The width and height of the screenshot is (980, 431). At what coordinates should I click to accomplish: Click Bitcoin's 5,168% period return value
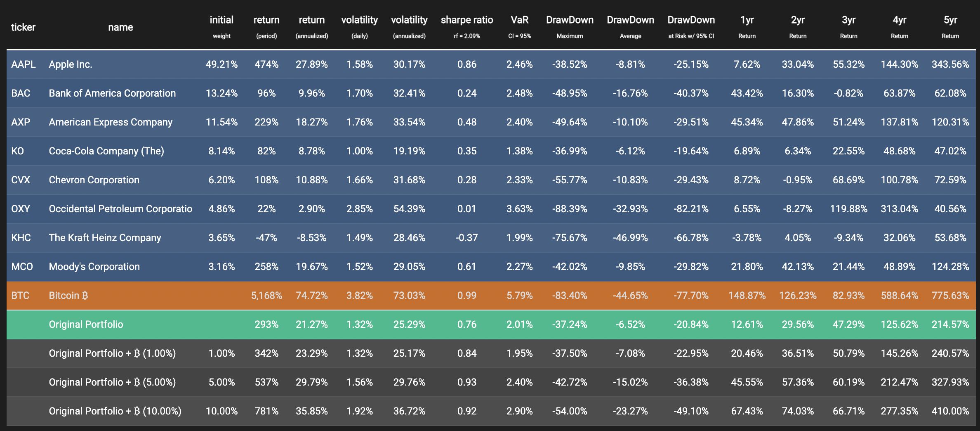tap(266, 296)
